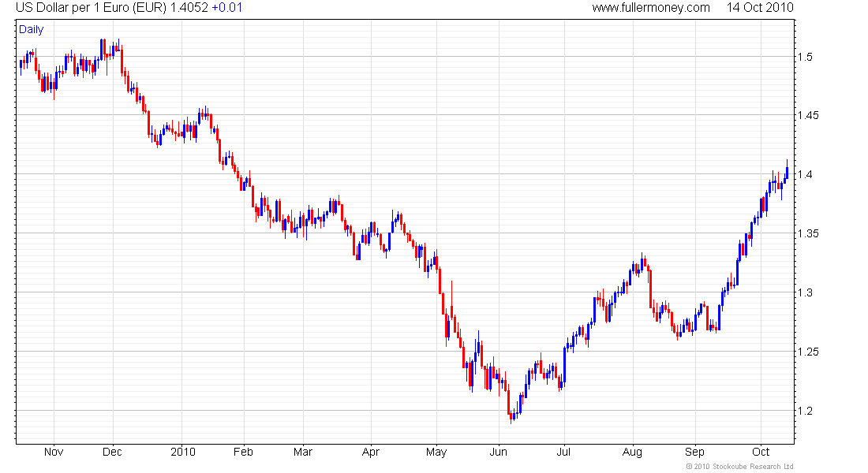Click the 'Daily' interval label
Screen dimensions: 868x473
[31, 30]
